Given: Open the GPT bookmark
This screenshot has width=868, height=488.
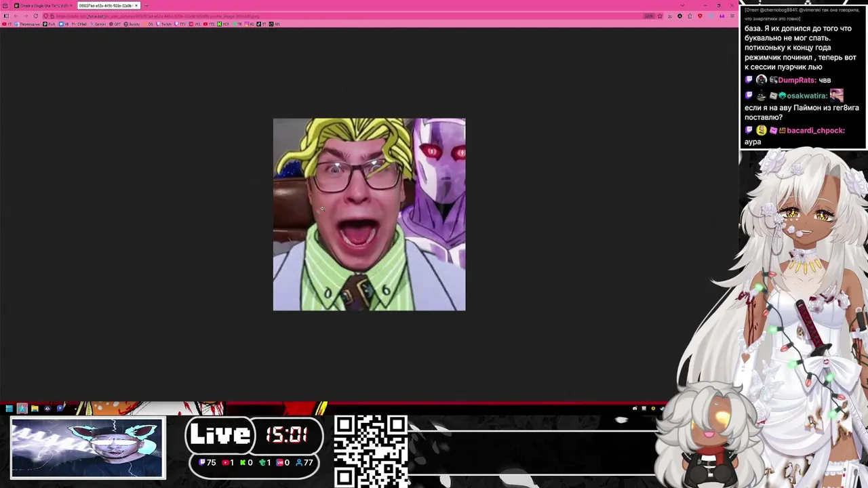Looking at the screenshot, I should pyautogui.click(x=115, y=24).
